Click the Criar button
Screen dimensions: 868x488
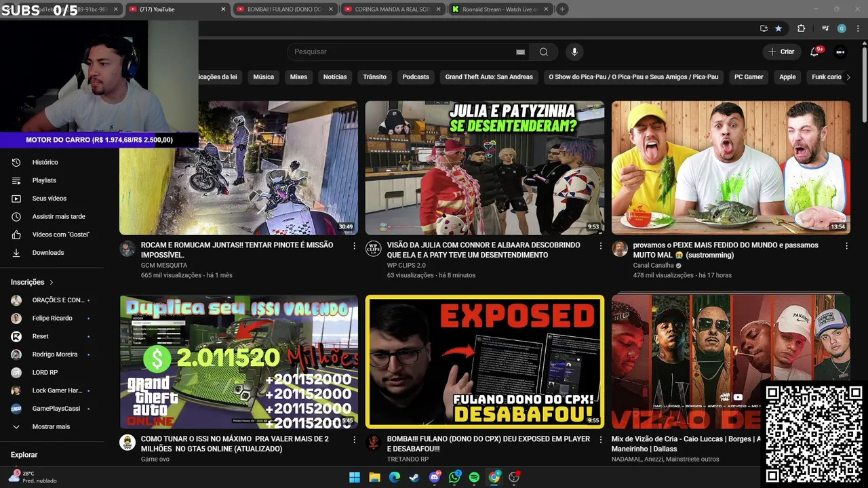click(781, 52)
